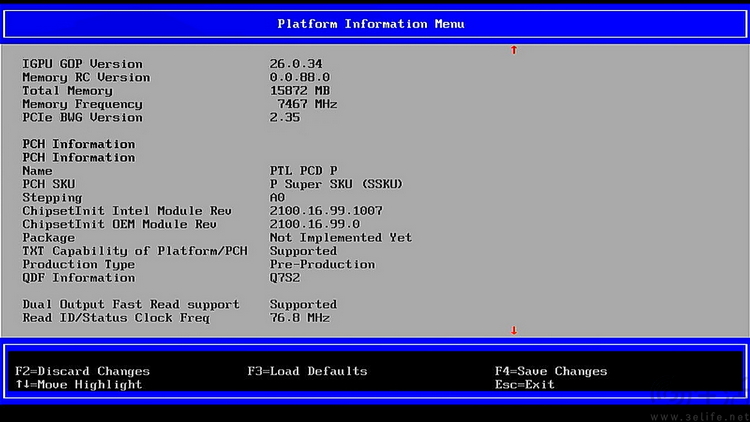Select ChipsetInit Intel Module Rev row
Viewport: 750px width, 422px height.
point(127,211)
